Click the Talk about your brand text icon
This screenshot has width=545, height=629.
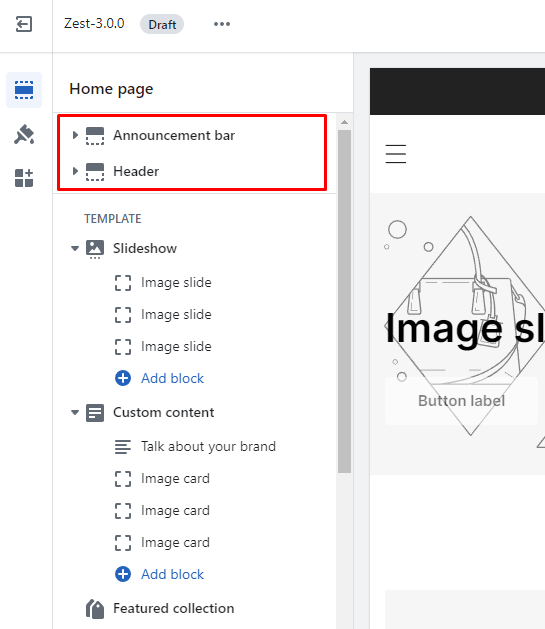coord(123,447)
